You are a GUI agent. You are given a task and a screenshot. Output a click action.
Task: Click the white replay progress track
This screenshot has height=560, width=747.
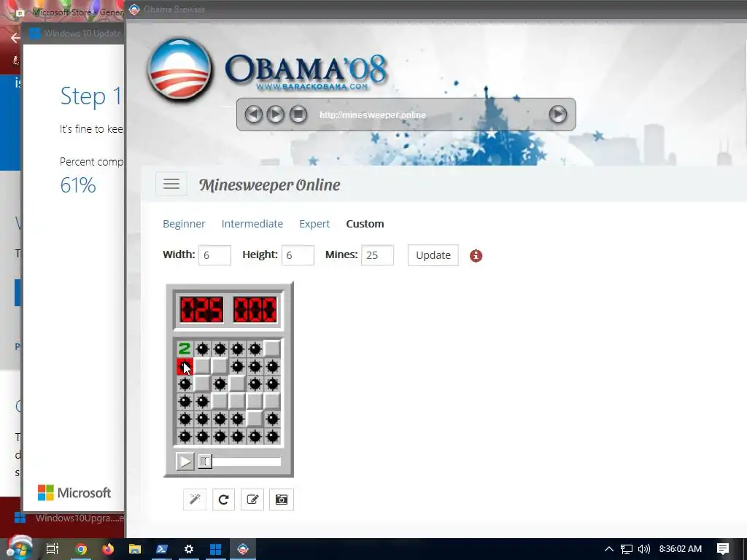247,461
